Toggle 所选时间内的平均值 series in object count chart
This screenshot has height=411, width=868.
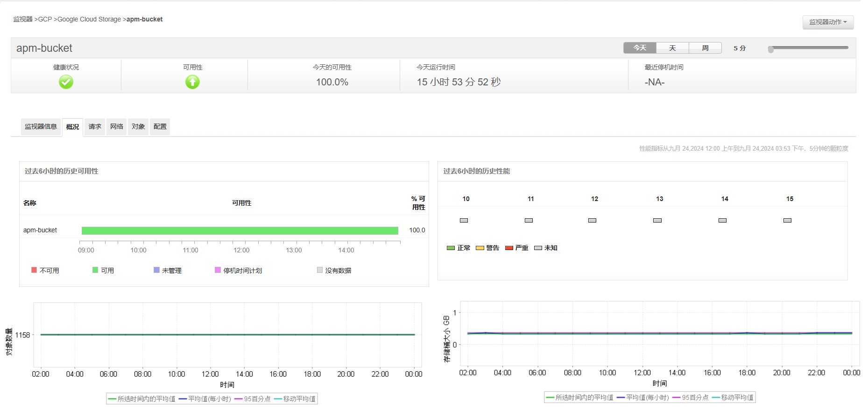point(141,399)
